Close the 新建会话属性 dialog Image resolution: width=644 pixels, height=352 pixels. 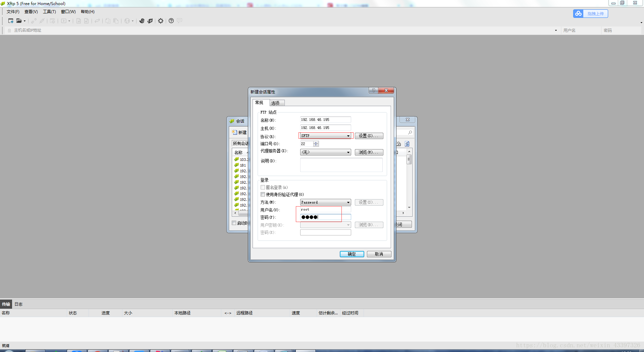[386, 90]
